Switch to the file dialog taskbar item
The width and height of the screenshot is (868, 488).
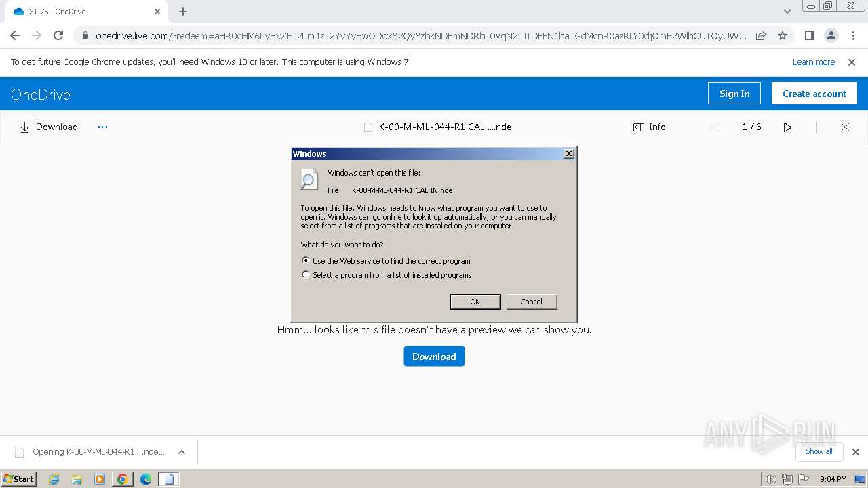point(169,479)
